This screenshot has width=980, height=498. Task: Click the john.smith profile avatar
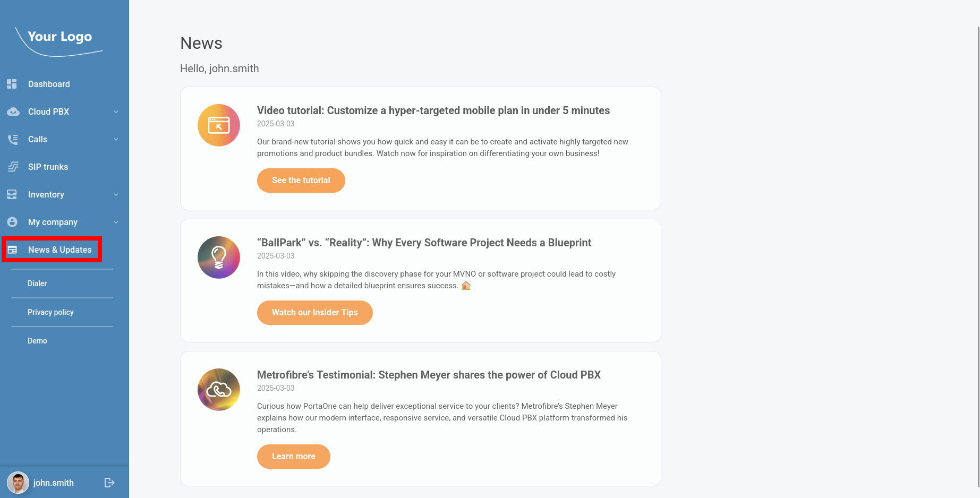point(18,483)
